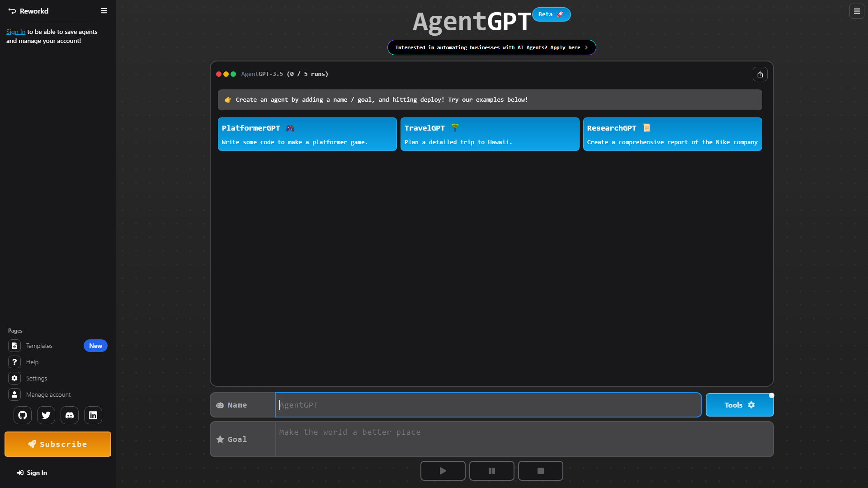Open the right-side menu icon
Screen dimensions: 868x488
(857, 11)
